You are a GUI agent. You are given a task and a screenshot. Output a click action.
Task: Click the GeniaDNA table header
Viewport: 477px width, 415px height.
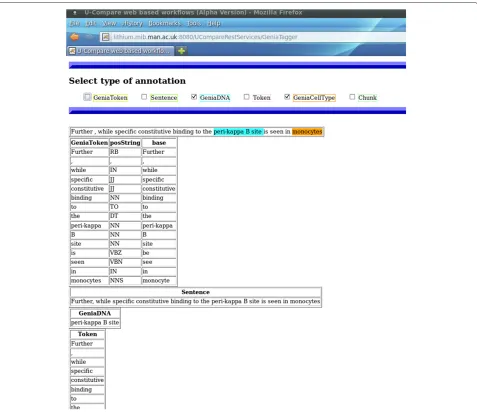[x=95, y=313]
